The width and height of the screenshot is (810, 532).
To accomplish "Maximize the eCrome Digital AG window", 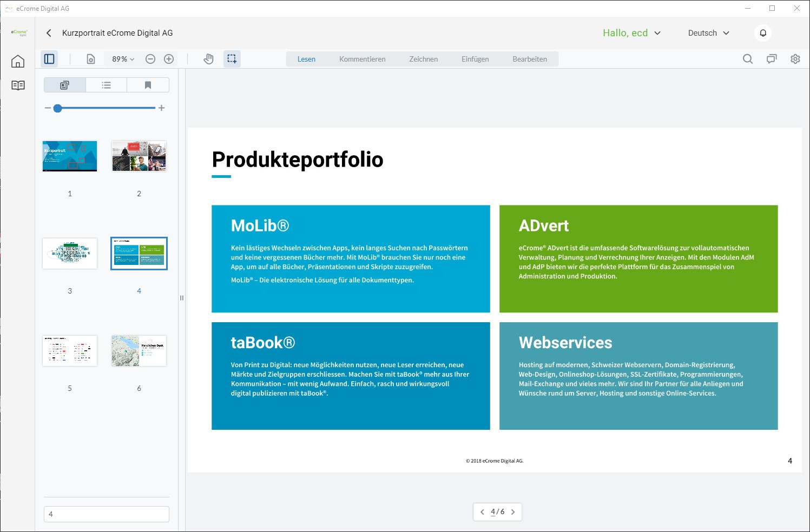I will [x=772, y=8].
